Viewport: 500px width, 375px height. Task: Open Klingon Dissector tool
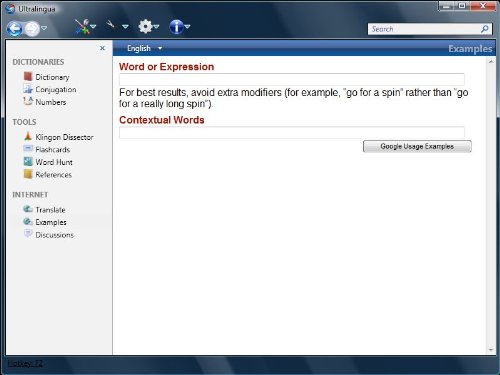[x=64, y=137]
